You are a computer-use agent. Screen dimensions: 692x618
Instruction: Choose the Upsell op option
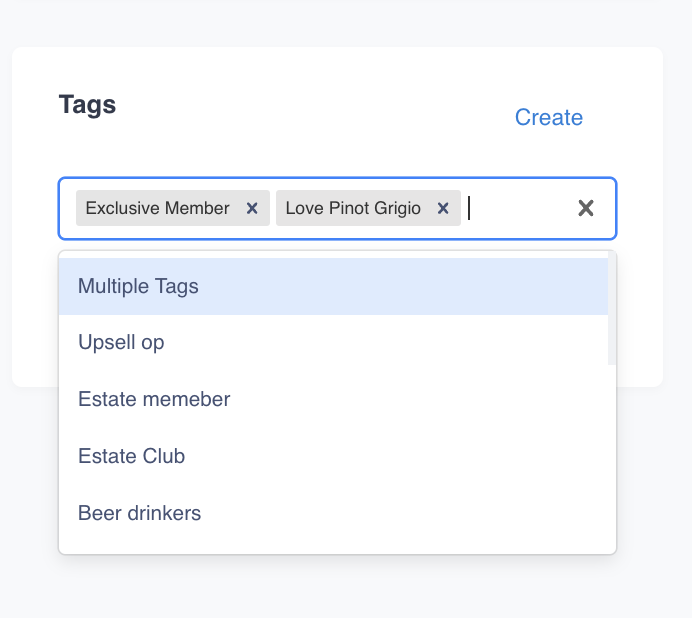click(121, 342)
